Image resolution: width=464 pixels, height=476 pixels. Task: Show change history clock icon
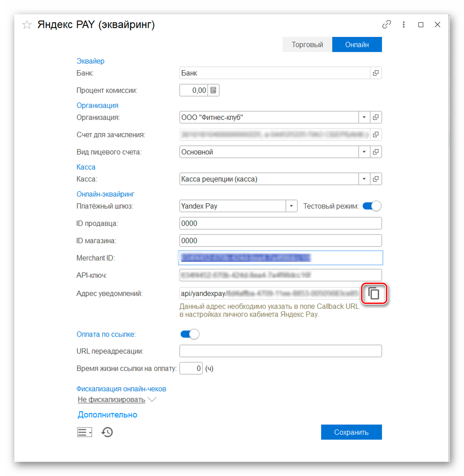107,432
